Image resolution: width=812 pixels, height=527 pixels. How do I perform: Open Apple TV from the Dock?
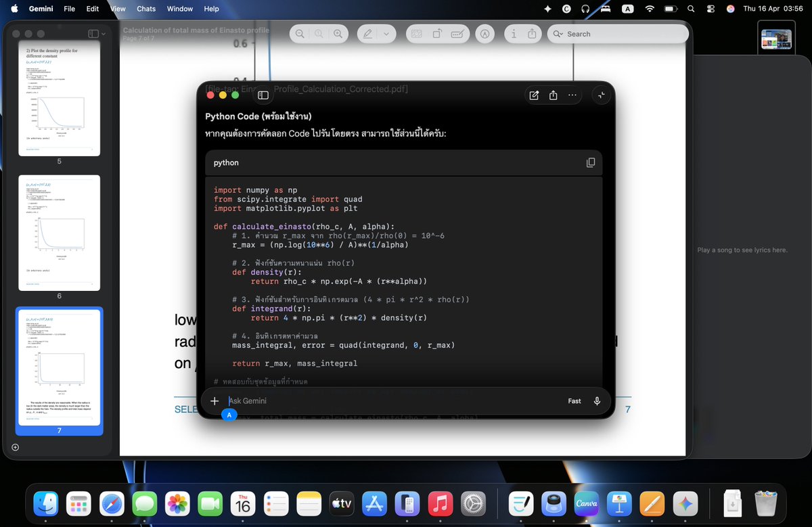[x=342, y=504]
